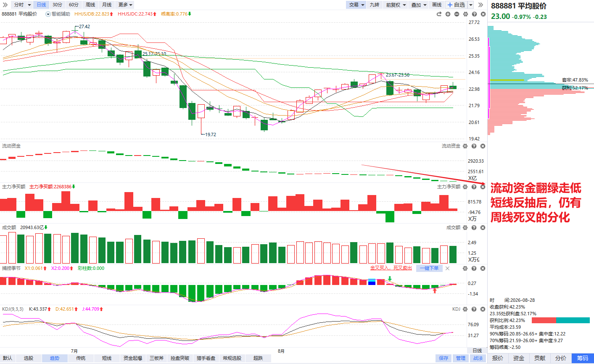Expand left sidebar with the double-chevron icon
594x364 pixels.
(5, 5)
